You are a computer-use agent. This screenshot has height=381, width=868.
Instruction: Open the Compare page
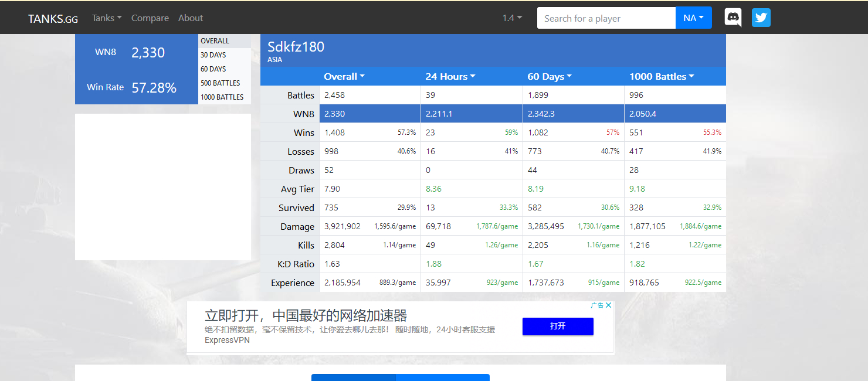[150, 18]
